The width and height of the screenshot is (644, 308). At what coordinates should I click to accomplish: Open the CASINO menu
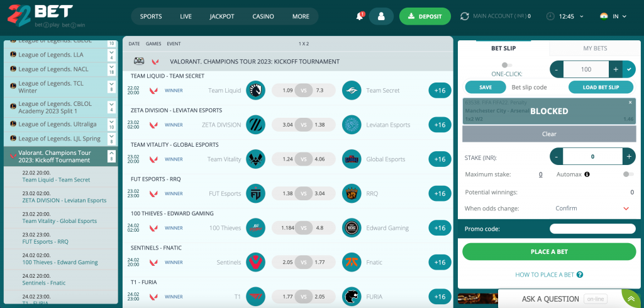264,16
